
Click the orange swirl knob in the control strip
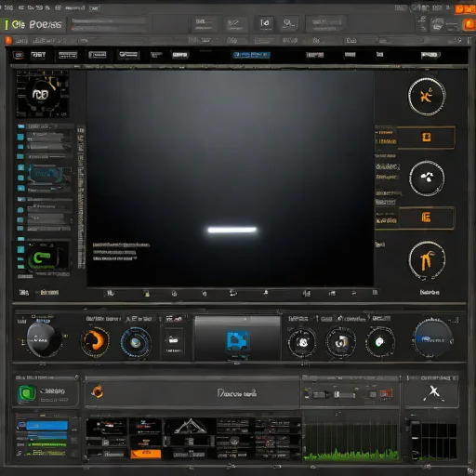coord(95,341)
